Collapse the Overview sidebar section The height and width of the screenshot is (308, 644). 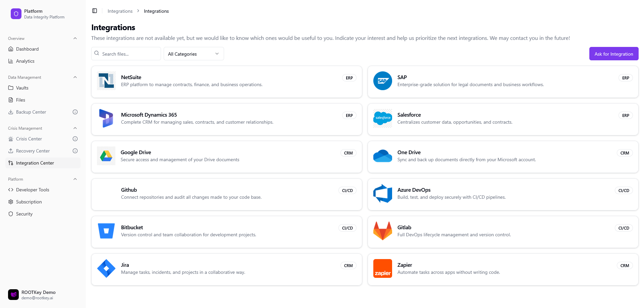tap(75, 39)
